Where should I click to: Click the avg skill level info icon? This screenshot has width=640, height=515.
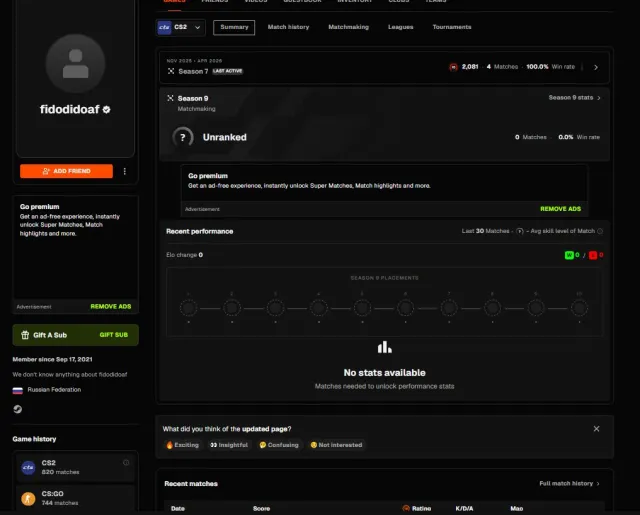click(x=600, y=231)
